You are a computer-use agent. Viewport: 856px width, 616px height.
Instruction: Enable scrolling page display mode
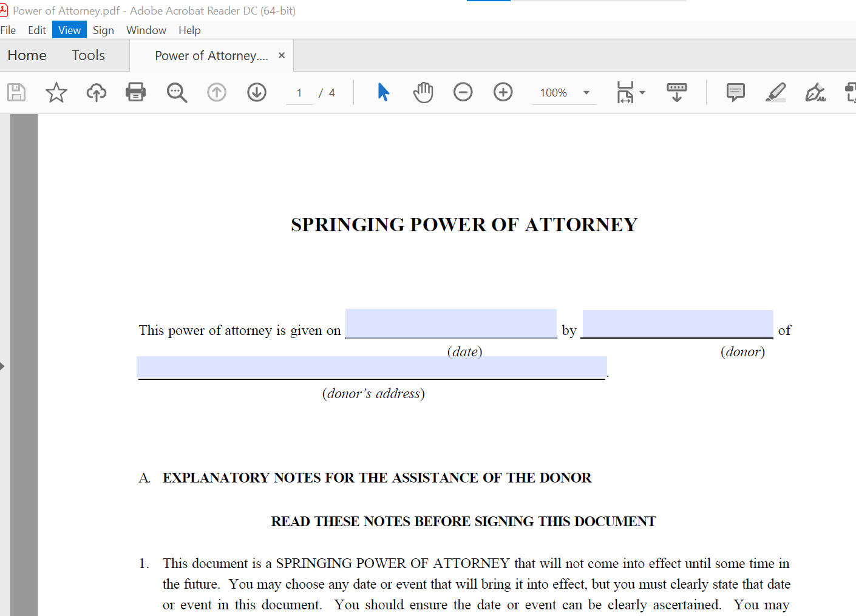point(676,92)
